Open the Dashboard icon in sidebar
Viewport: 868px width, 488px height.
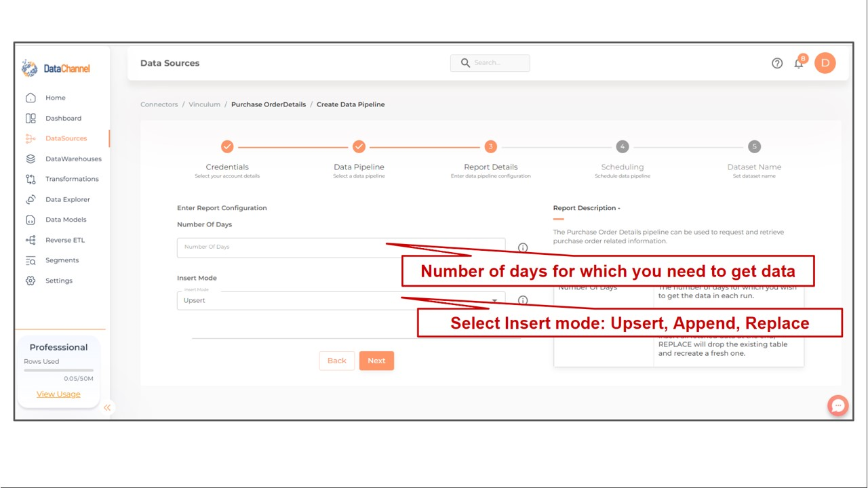tap(31, 118)
